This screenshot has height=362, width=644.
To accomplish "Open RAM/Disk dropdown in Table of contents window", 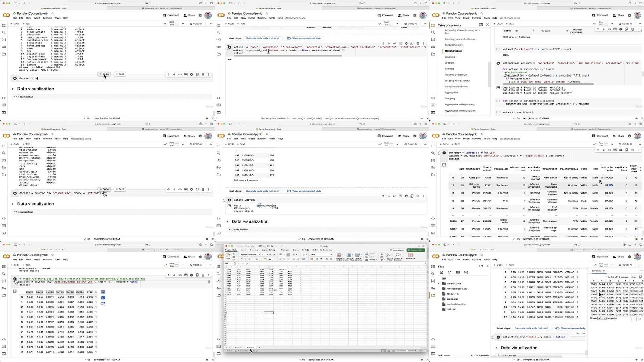I will click(611, 23).
